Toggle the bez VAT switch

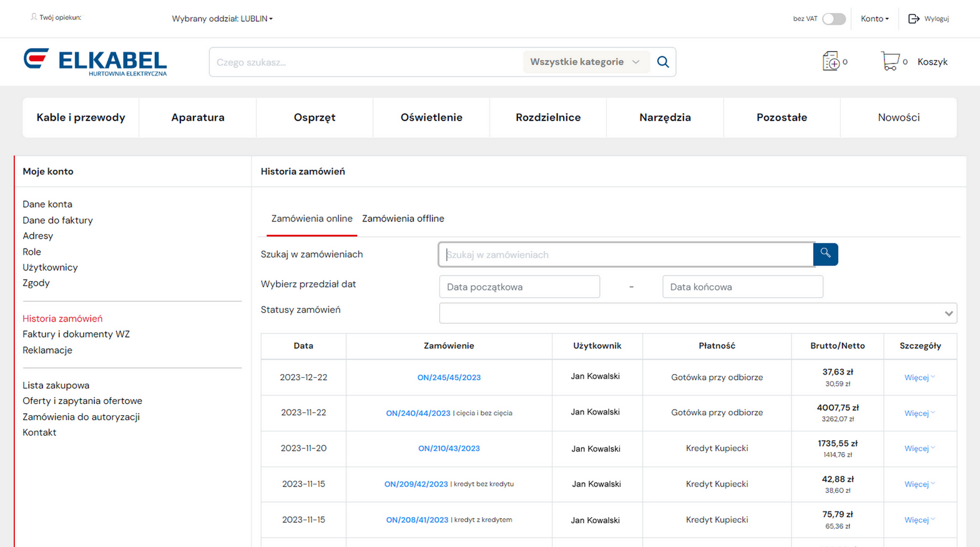[x=833, y=19]
